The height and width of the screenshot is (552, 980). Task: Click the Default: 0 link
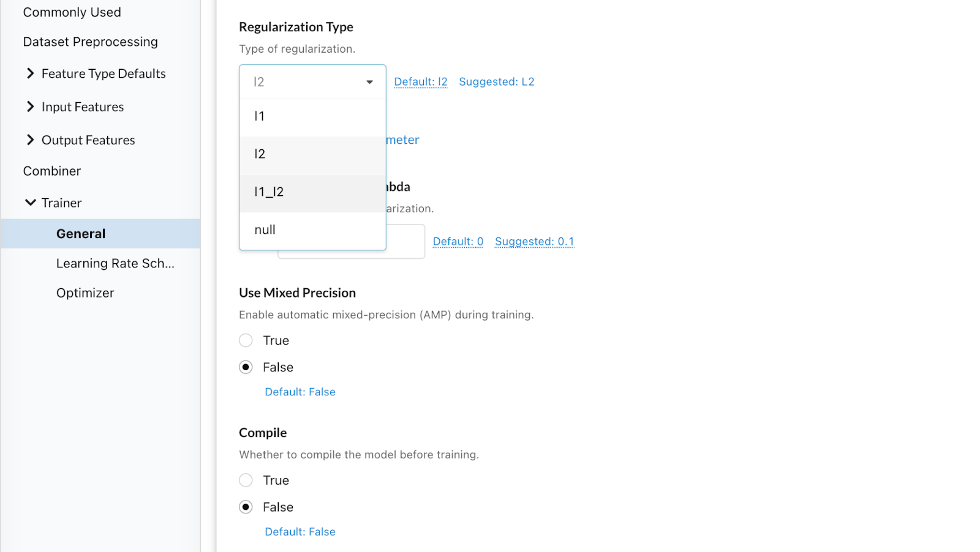458,242
